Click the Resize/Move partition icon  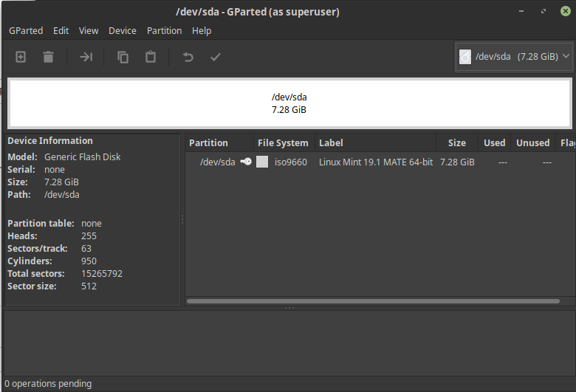(86, 57)
